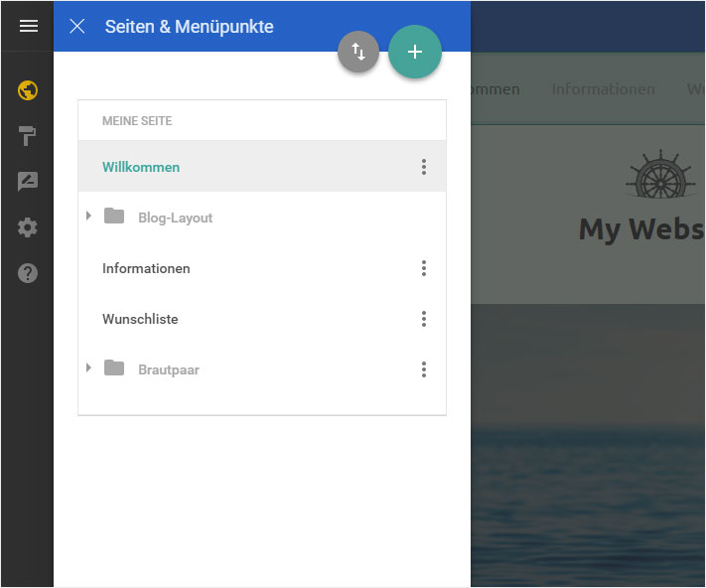Select the Wunschliste page entry
The height and width of the screenshot is (588, 706).
[262, 319]
